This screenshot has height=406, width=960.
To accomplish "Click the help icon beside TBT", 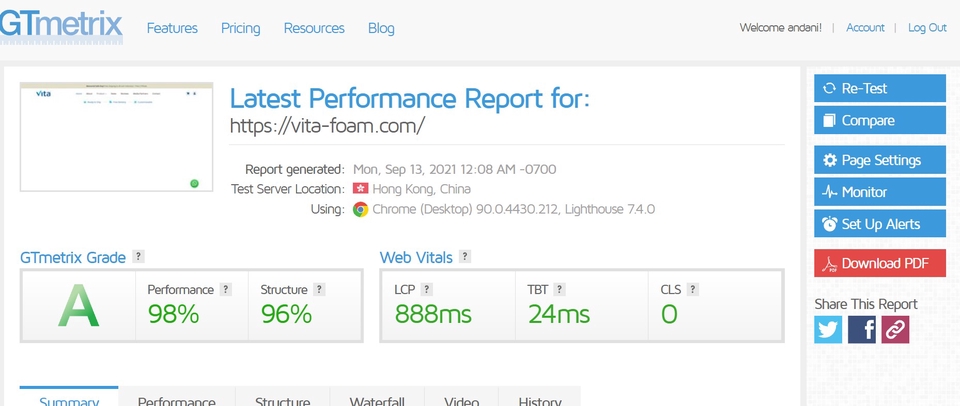I will click(559, 290).
